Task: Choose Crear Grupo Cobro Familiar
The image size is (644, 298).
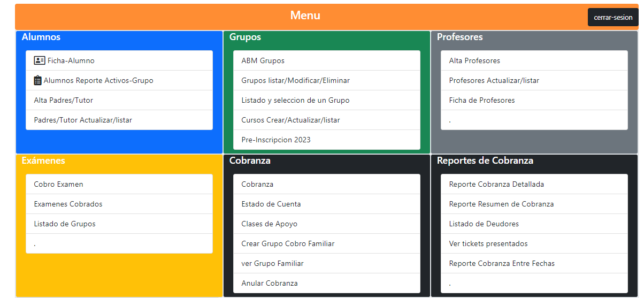Action: click(288, 243)
